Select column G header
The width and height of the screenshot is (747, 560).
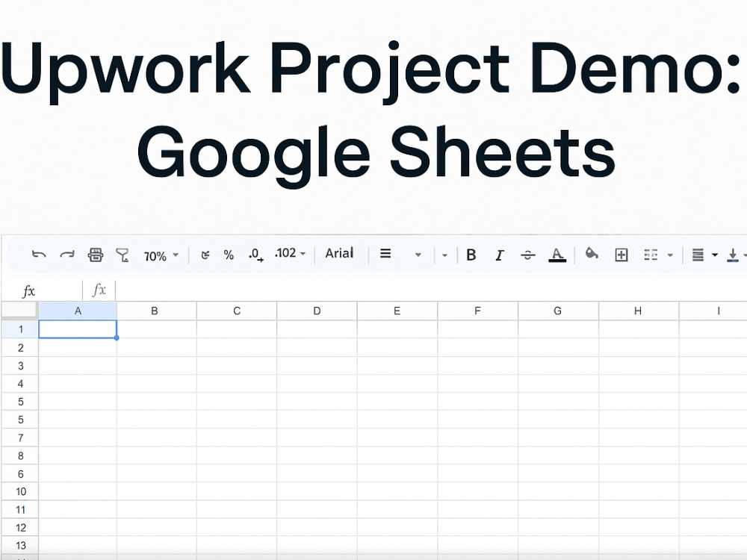pos(557,311)
